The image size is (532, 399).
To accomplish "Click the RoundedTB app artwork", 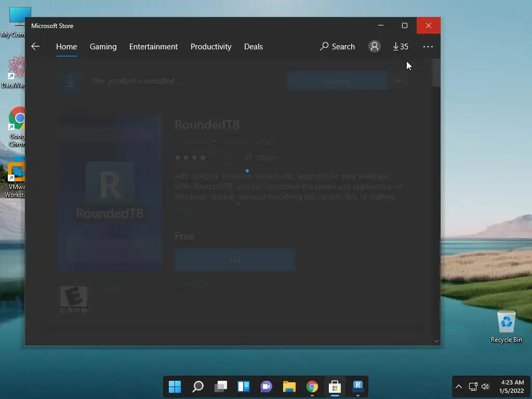I will (110, 193).
